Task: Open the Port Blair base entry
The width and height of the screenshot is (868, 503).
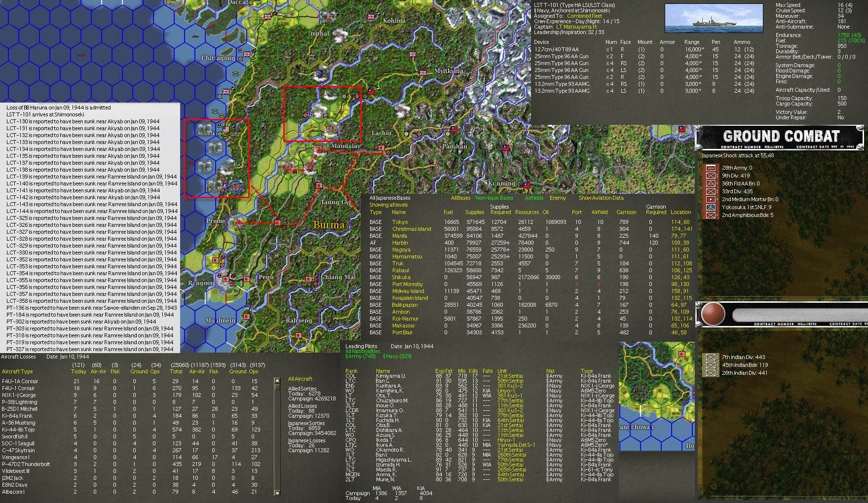Action: (x=403, y=332)
